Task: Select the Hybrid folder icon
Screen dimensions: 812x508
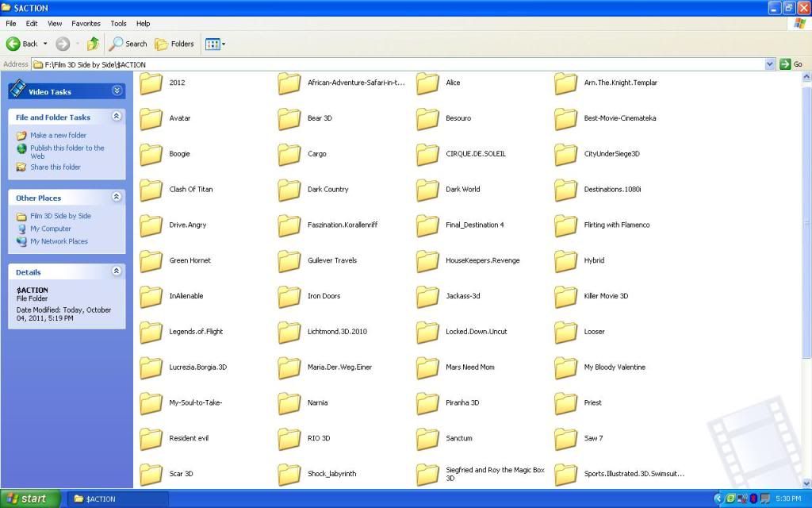Action: tap(565, 261)
